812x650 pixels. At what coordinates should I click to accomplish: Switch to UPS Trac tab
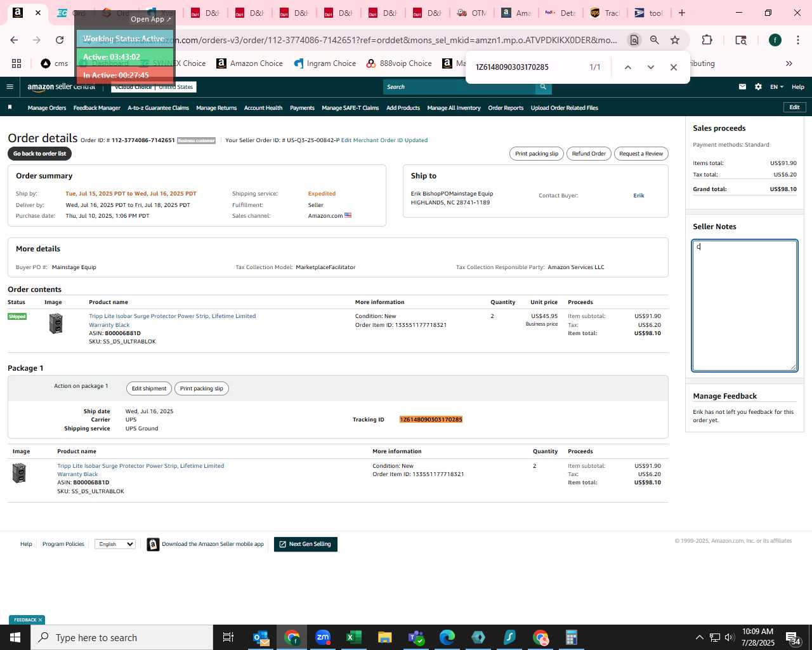[x=604, y=13]
